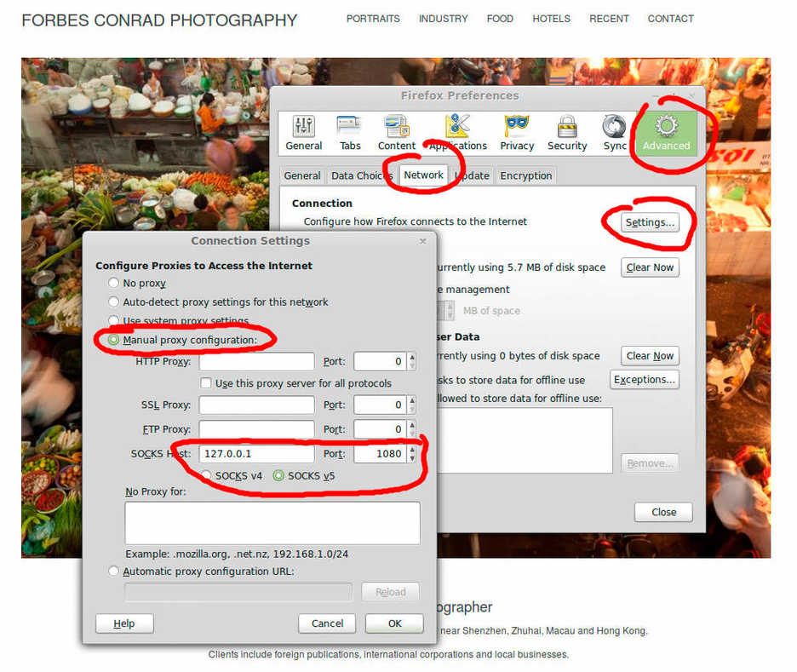Open the Sync preferences icon
797x672 pixels.
(615, 133)
